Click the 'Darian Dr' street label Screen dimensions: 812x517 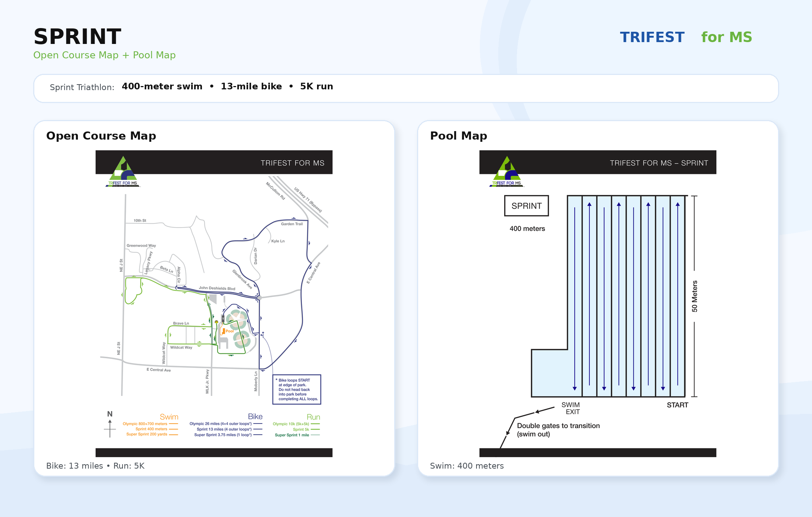(x=255, y=256)
